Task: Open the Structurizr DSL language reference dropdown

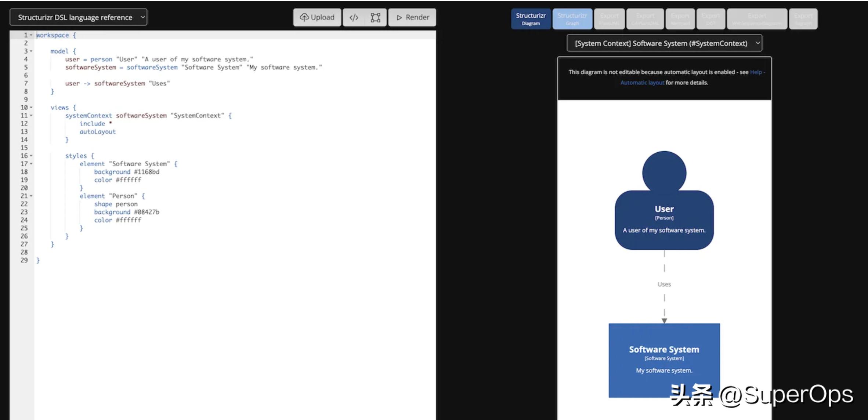Action: 78,17
